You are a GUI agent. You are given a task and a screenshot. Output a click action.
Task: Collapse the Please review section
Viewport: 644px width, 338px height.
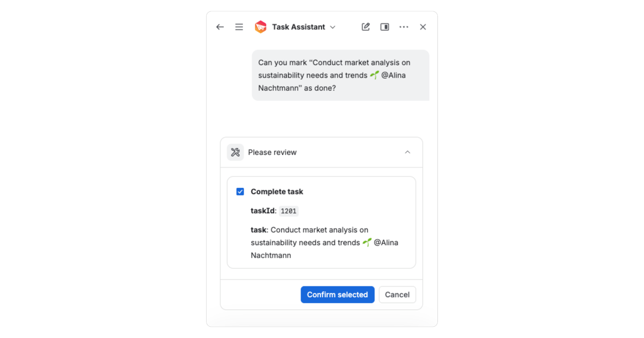[x=407, y=152]
